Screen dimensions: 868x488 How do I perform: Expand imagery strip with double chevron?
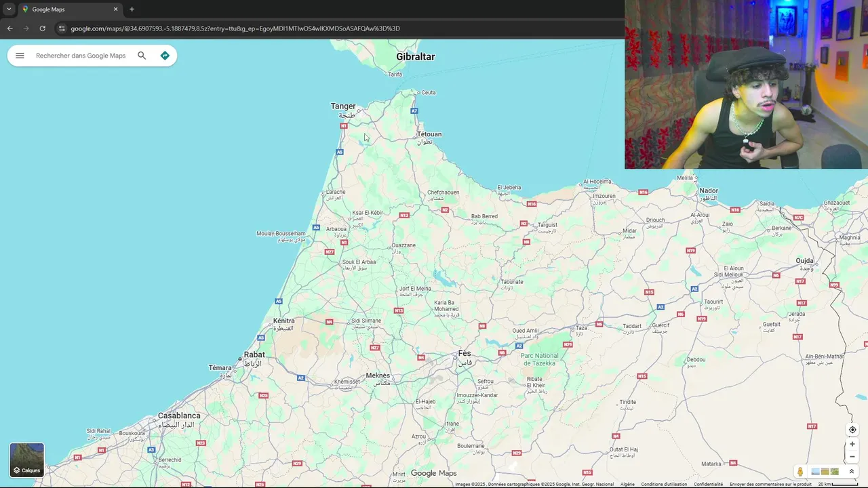click(852, 472)
